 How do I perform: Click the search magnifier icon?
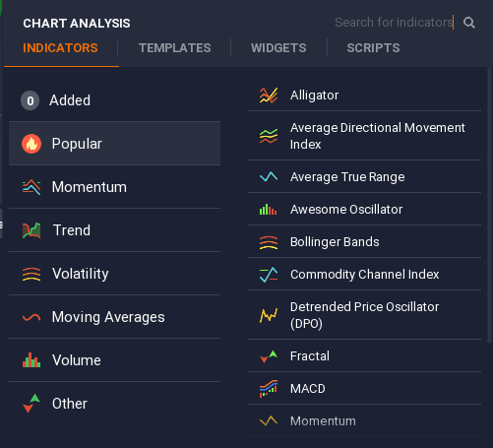tap(469, 23)
